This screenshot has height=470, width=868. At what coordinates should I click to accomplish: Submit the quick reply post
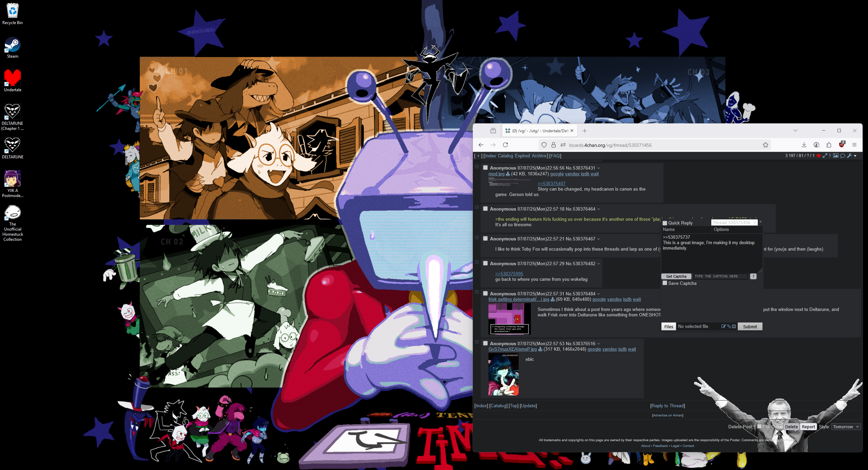750,327
